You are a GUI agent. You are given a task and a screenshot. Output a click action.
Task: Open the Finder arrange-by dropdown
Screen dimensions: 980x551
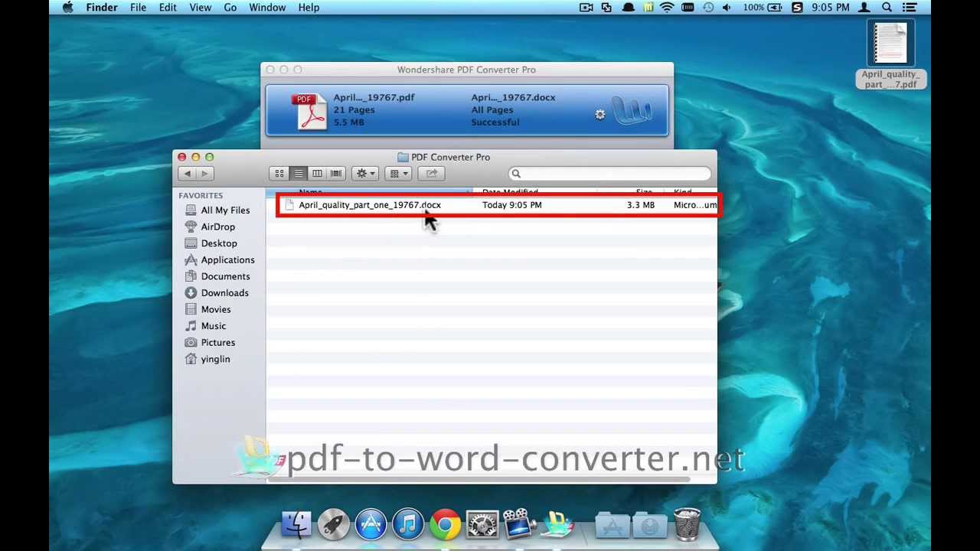coord(399,174)
